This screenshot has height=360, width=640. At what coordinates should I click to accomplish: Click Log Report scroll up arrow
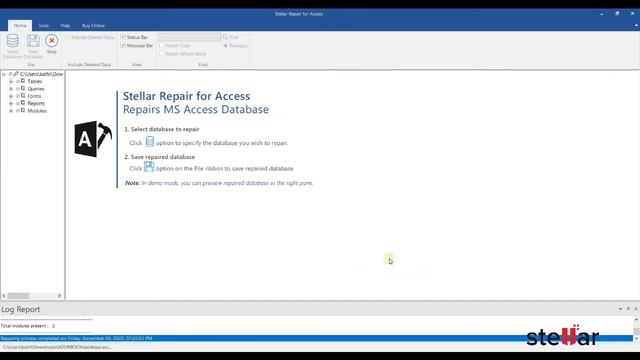coord(636,320)
